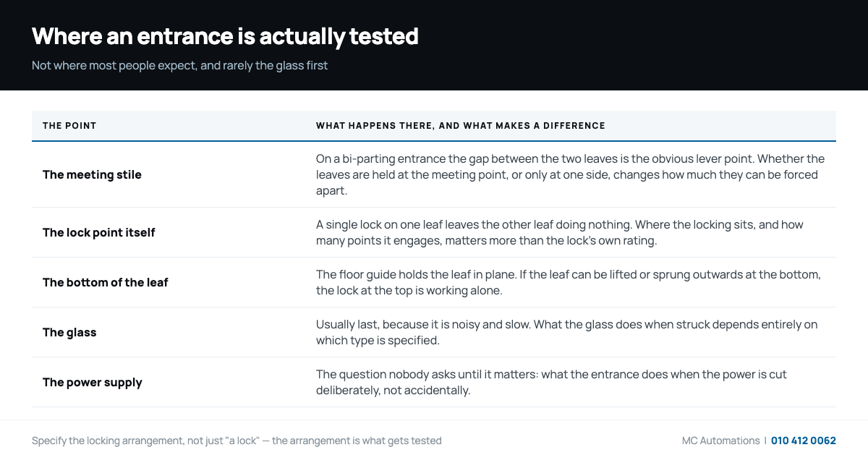
Task: Click 'The bottom of the leaf' row title
Action: coord(105,282)
